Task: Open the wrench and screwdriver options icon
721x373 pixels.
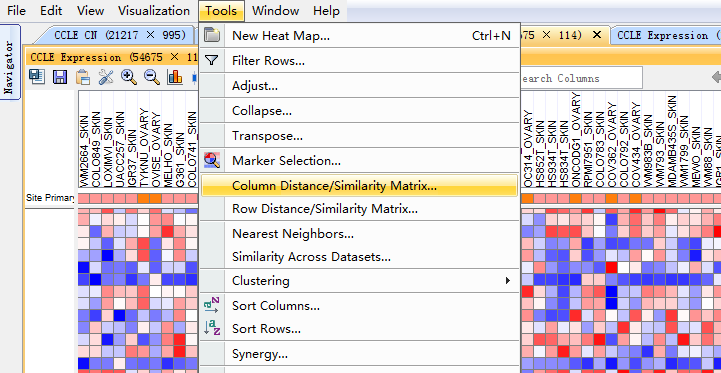Action: click(106, 76)
